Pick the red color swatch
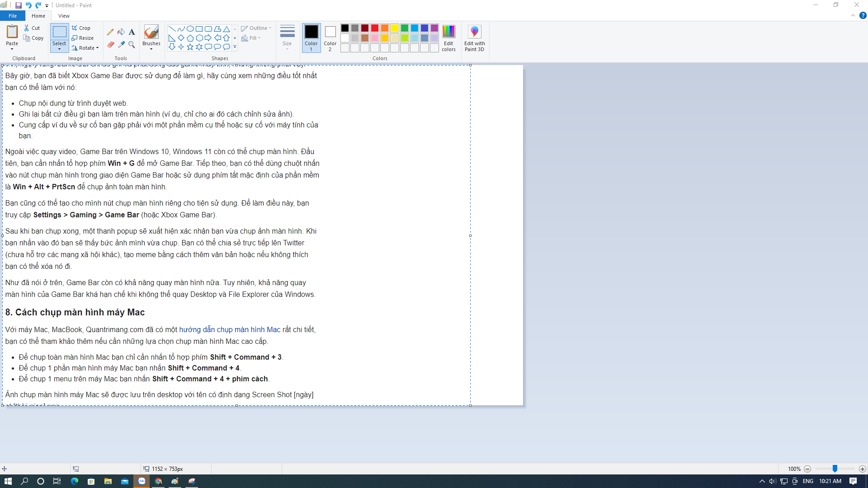Viewport: 868px width, 488px height. tap(375, 28)
